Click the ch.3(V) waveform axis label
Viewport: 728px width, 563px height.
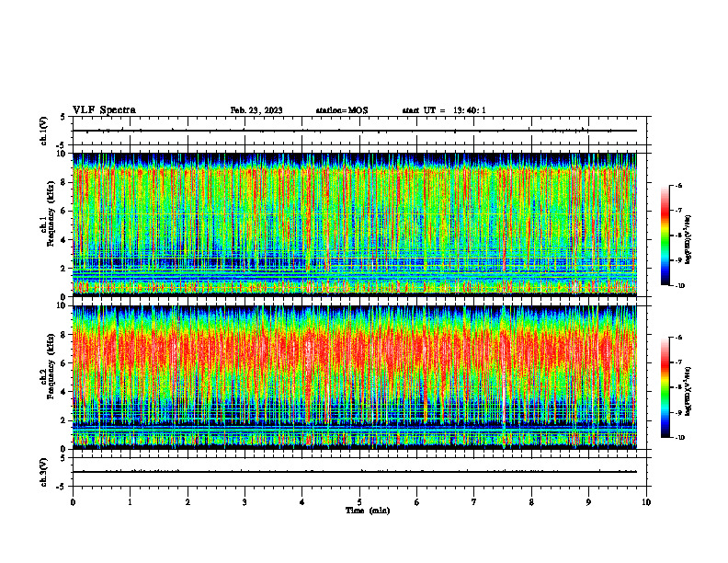(43, 472)
